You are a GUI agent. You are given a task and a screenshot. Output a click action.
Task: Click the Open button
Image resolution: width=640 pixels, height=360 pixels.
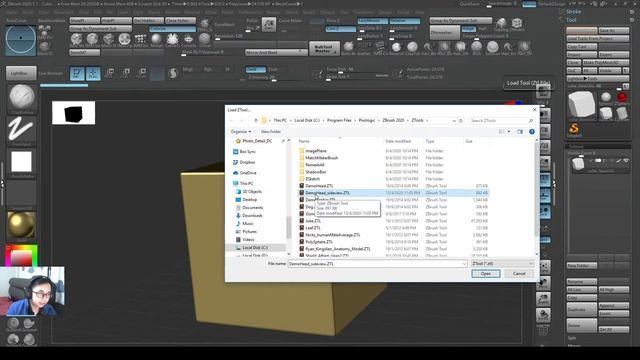click(486, 273)
